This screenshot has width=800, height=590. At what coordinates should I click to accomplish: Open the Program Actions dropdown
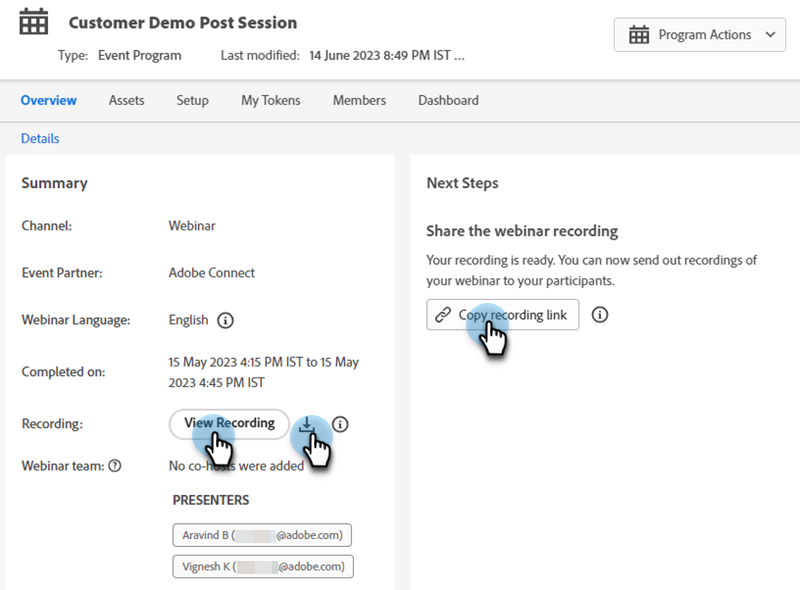pos(699,35)
